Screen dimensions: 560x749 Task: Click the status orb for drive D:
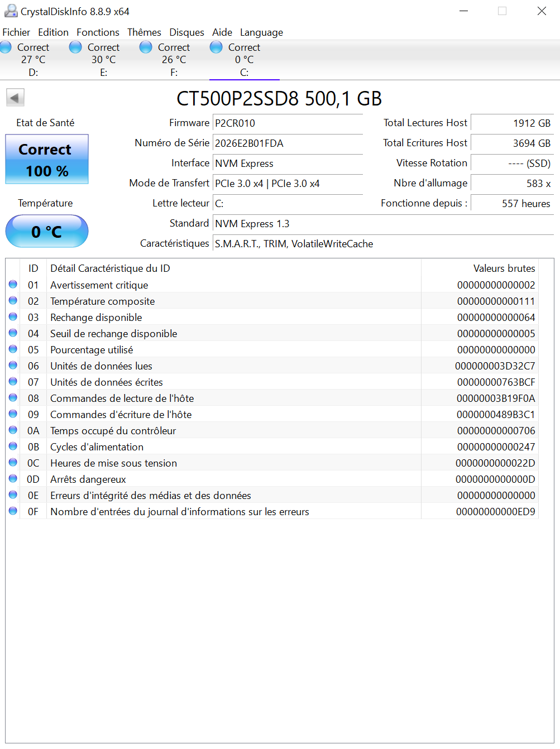(6, 47)
